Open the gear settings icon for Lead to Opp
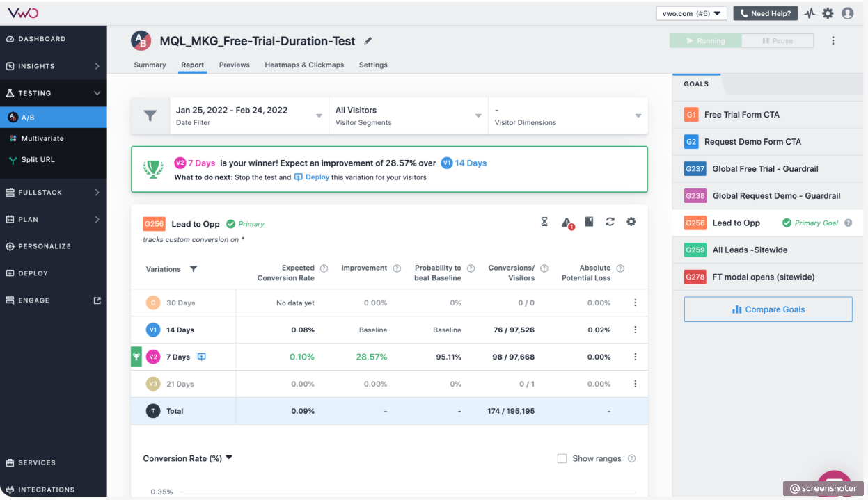 pos(631,222)
